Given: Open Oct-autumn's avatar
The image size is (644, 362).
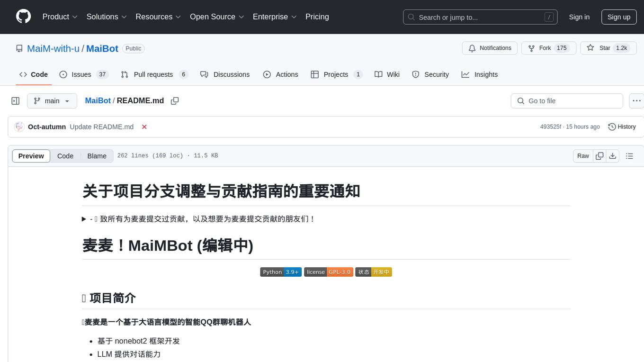Looking at the screenshot, I should click(x=19, y=127).
